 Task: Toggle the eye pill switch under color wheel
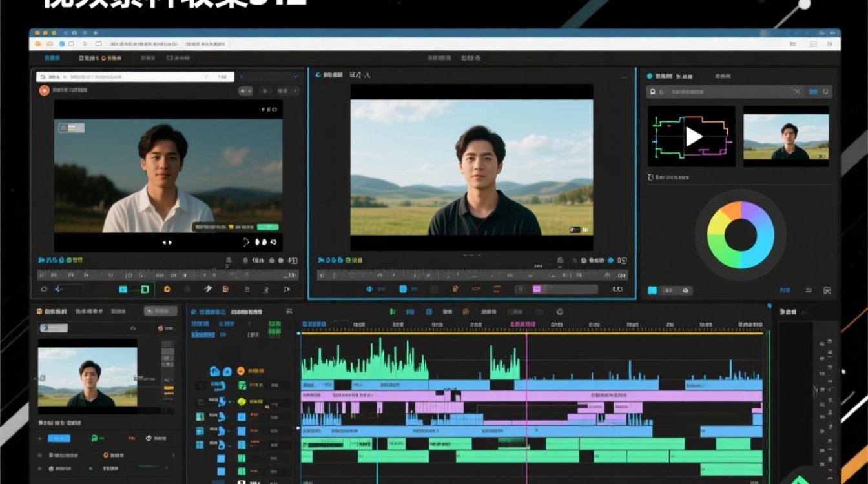point(676,290)
